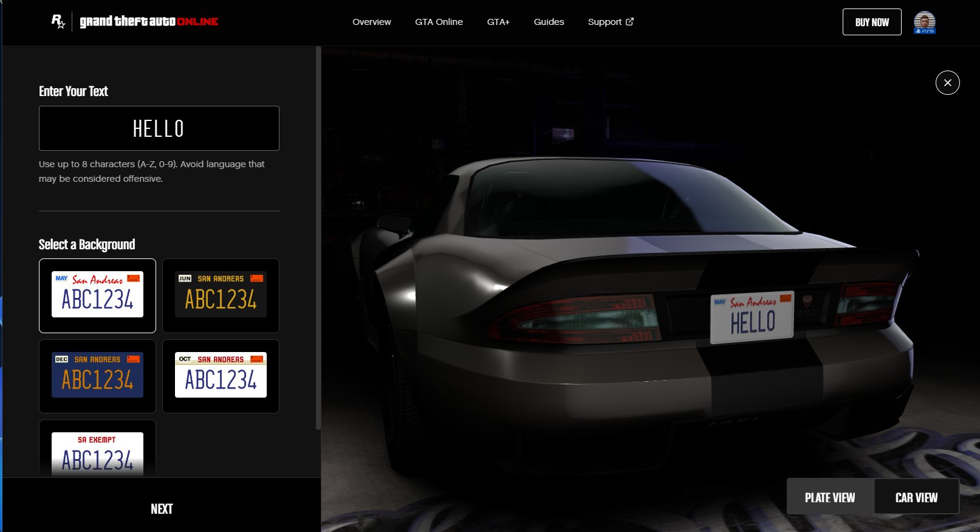
Task: Click the Rockstar Games logo
Action: (x=58, y=22)
